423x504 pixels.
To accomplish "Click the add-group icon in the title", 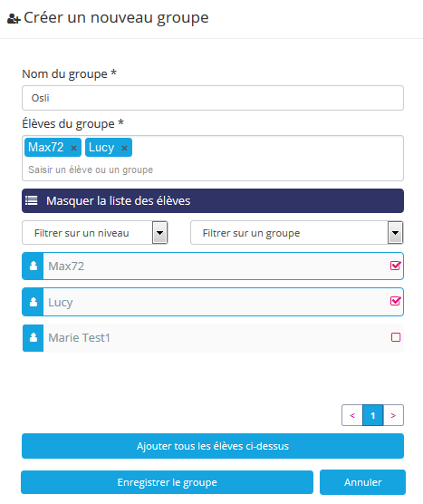I will pos(14,19).
